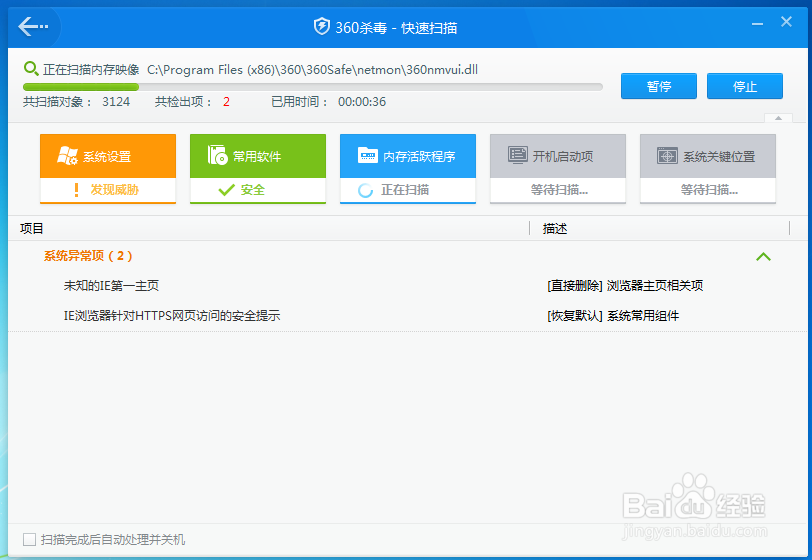
Task: Collapse the 系统异常项 group chevron
Action: click(x=763, y=256)
